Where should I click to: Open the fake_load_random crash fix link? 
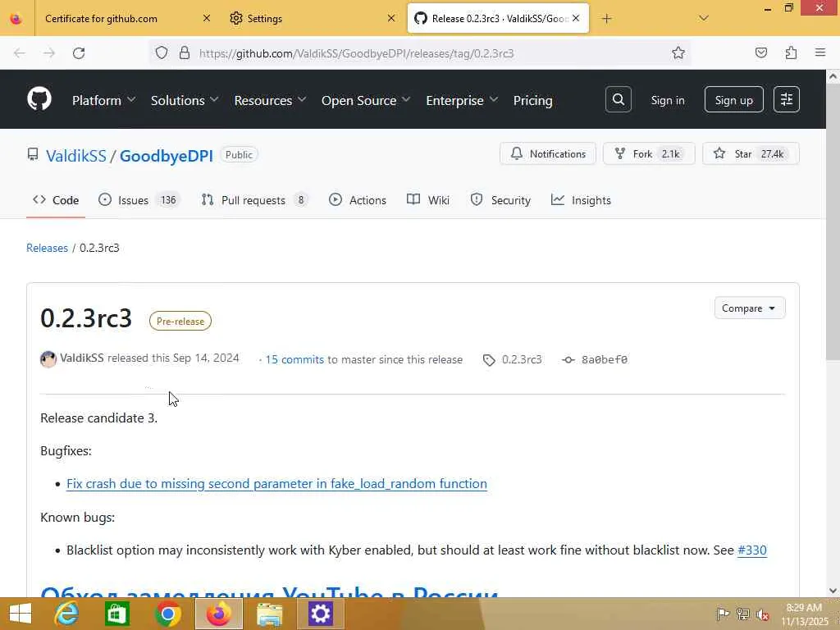click(x=276, y=484)
